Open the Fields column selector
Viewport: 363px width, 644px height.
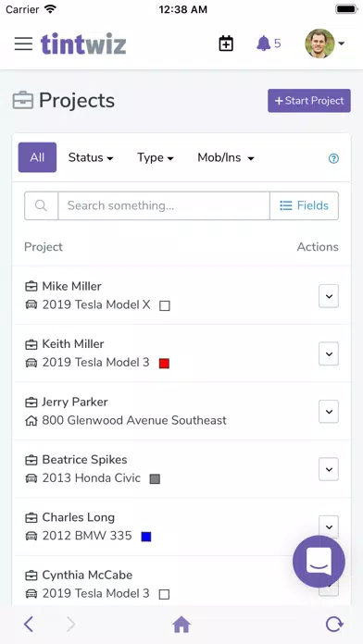305,205
